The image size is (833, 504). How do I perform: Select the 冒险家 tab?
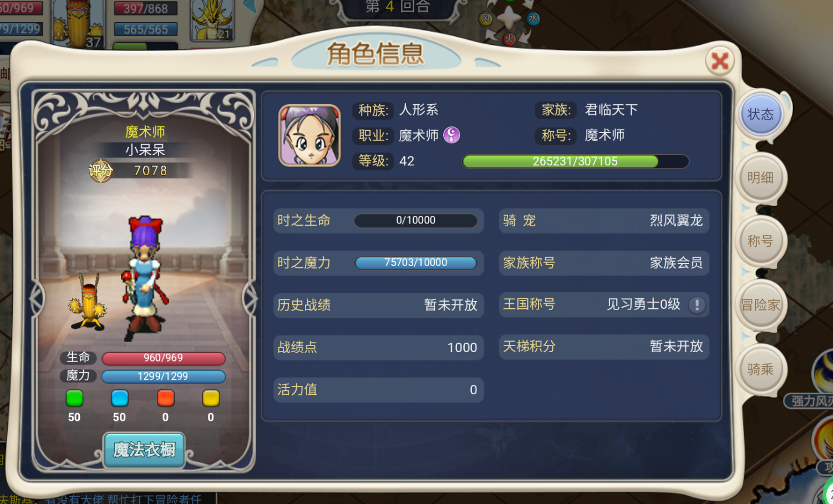click(760, 305)
